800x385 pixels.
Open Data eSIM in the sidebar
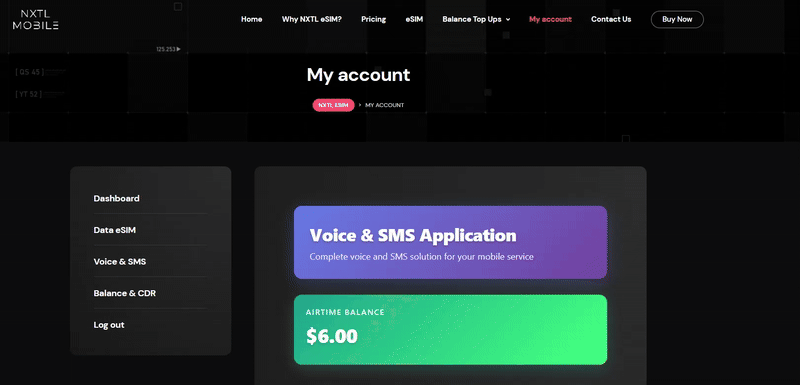pyautogui.click(x=115, y=230)
